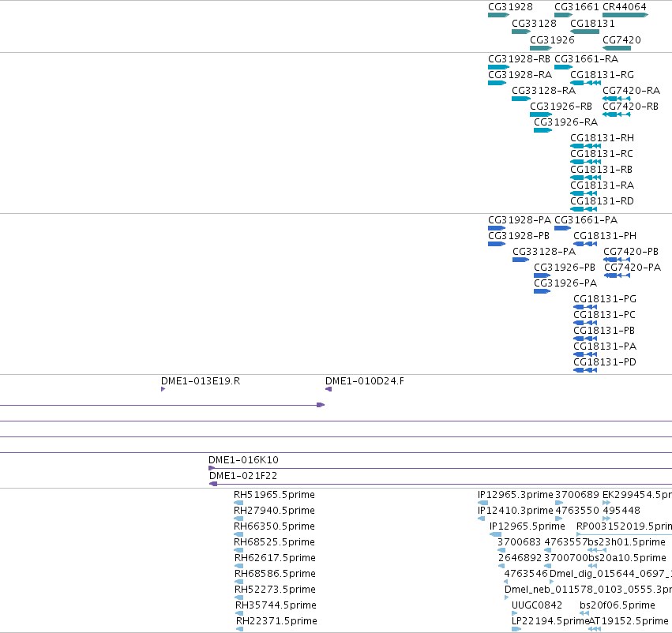Select the CG33128-PA protein label
This screenshot has height=633, width=672.
(x=544, y=252)
